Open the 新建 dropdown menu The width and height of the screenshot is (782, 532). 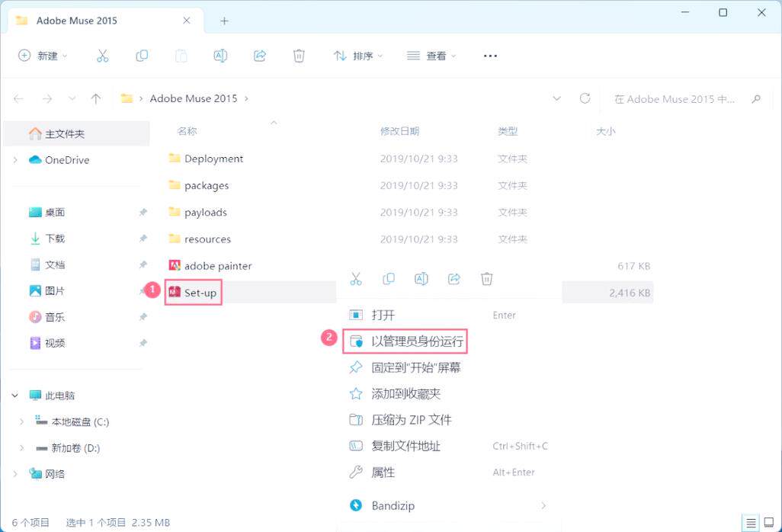pyautogui.click(x=43, y=56)
